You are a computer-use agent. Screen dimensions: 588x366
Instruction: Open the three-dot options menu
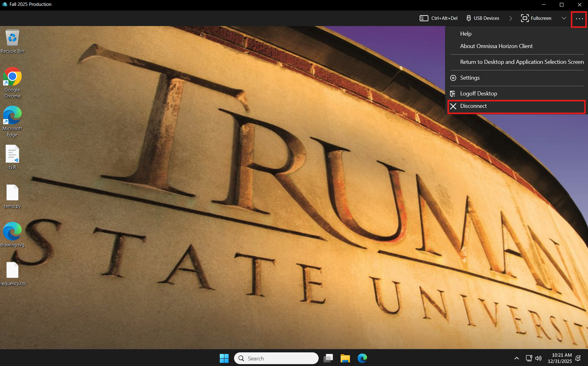coord(579,19)
